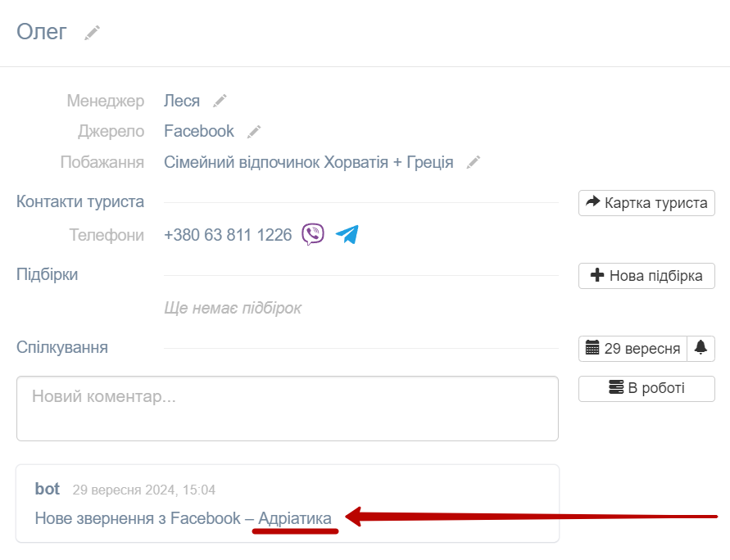Click the source value Facebook
This screenshot has height=560, width=730.
(x=199, y=132)
